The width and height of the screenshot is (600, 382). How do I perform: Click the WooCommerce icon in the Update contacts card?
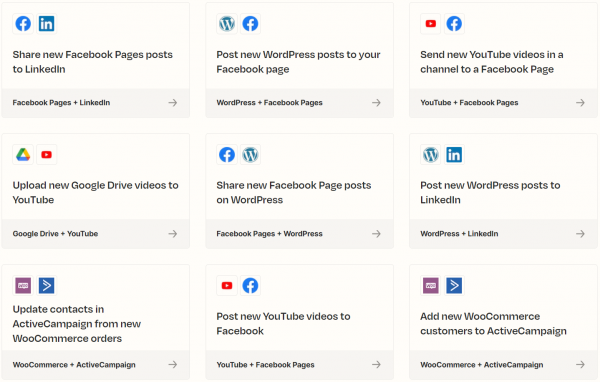(23, 286)
